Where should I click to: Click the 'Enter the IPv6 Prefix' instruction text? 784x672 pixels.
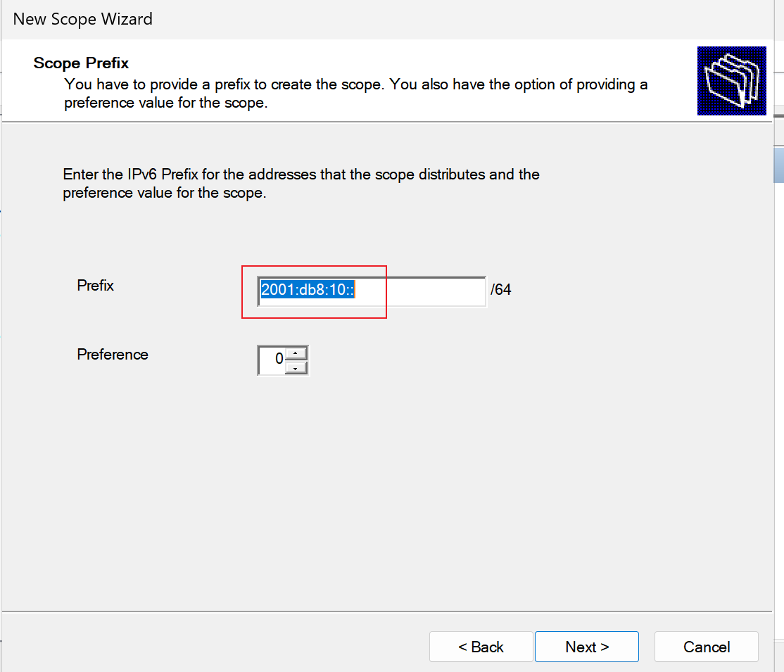coord(301,184)
